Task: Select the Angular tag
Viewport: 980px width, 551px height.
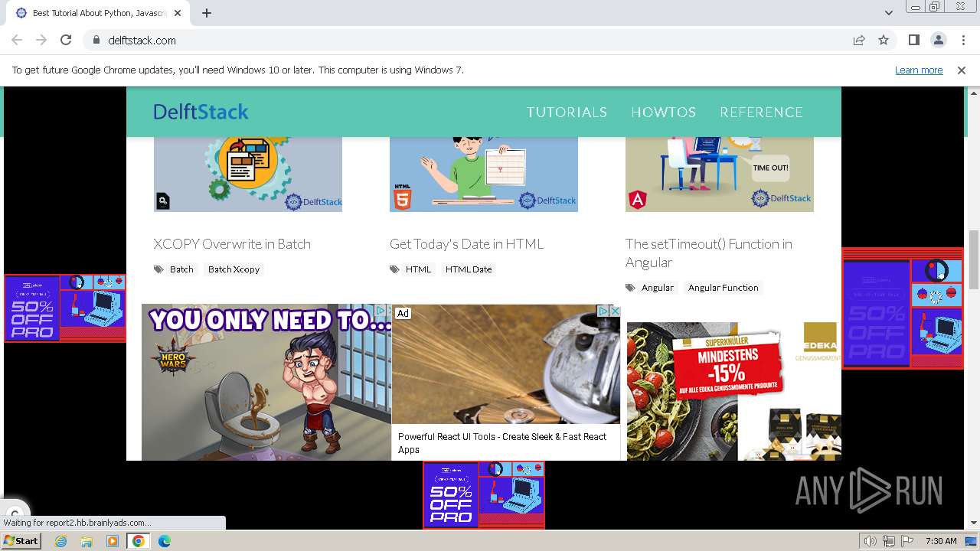Action: [657, 288]
